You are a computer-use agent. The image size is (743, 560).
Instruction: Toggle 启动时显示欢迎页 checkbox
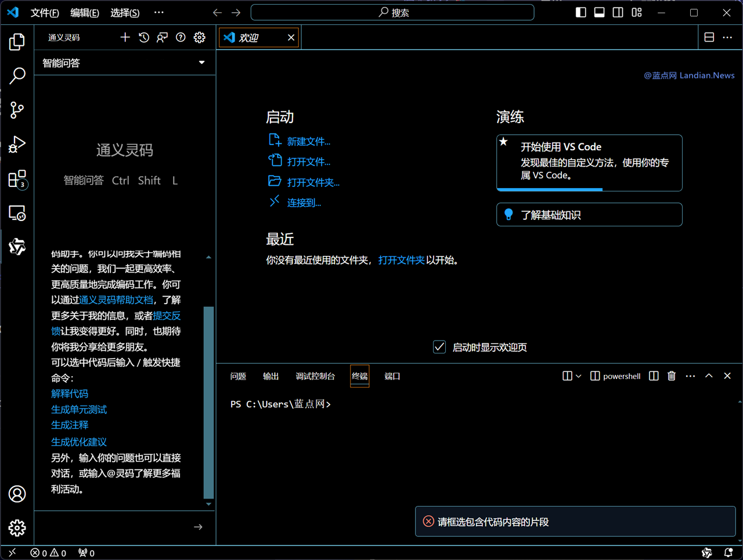439,347
